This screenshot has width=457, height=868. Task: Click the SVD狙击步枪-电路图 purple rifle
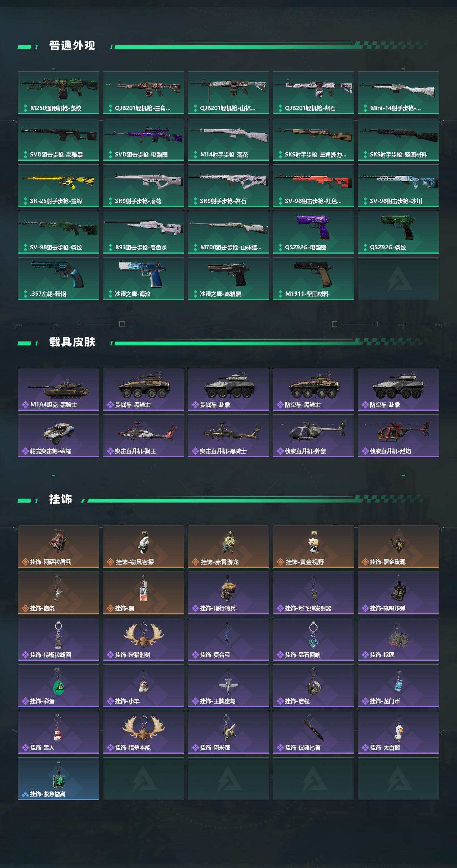click(x=144, y=139)
